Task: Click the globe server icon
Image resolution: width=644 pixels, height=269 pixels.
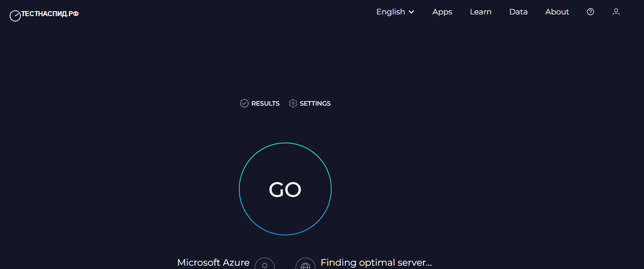Action: coord(305,265)
